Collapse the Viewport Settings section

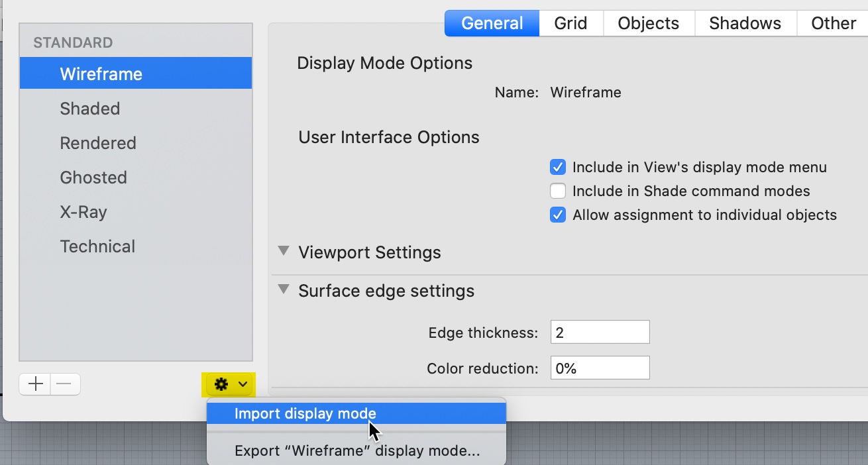(x=284, y=252)
